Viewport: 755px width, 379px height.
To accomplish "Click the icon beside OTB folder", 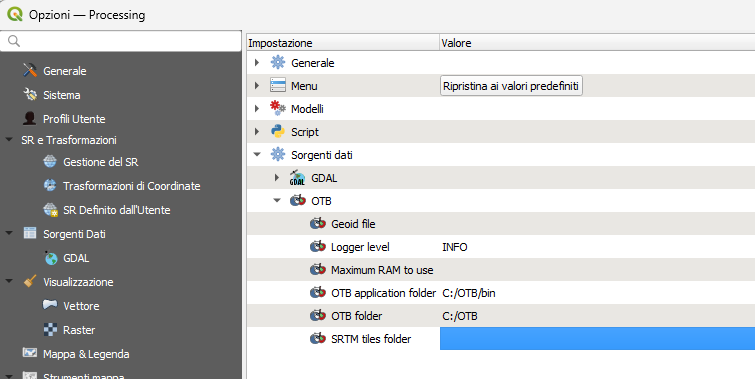I will pyautogui.click(x=318, y=316).
